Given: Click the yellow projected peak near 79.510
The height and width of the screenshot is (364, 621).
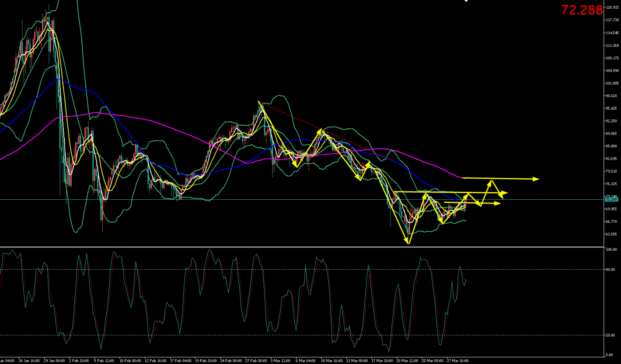Looking at the screenshot, I should coord(492,180).
